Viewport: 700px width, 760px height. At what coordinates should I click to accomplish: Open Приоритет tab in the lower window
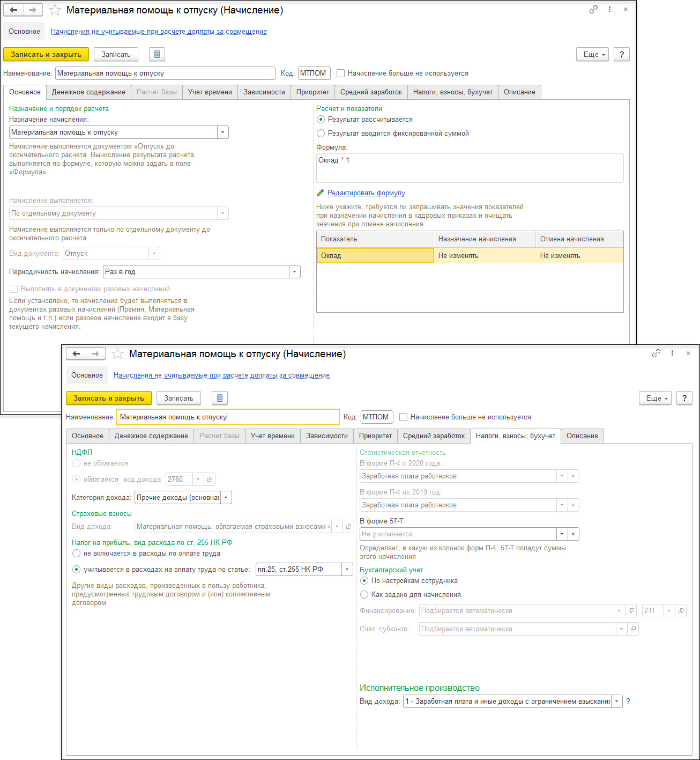coord(375,436)
